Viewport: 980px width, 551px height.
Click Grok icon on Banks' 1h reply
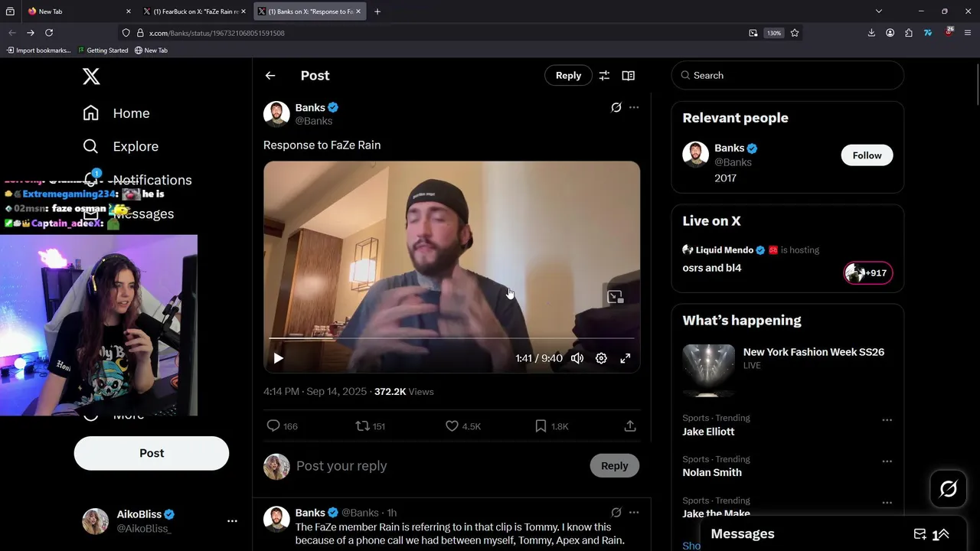[x=616, y=513]
